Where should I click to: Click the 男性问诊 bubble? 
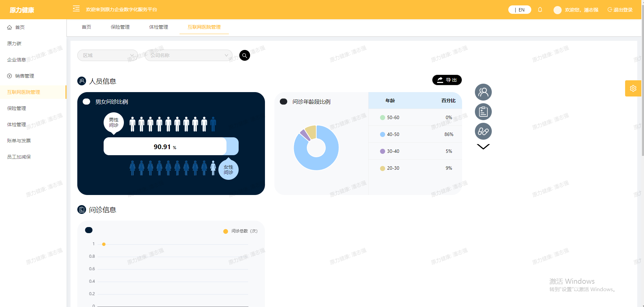click(114, 123)
